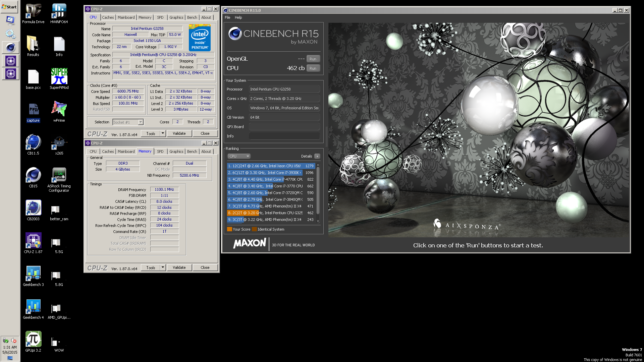Click the Intel Pentium logo in CPU-Z
The image size is (644, 362).
(x=200, y=38)
